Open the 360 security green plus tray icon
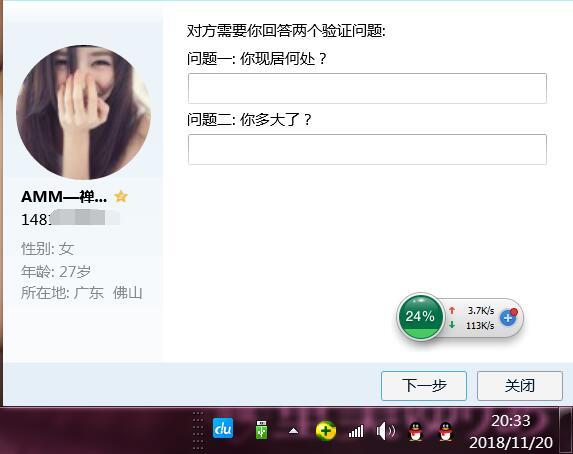Viewport: 573px width, 454px height. (x=325, y=431)
